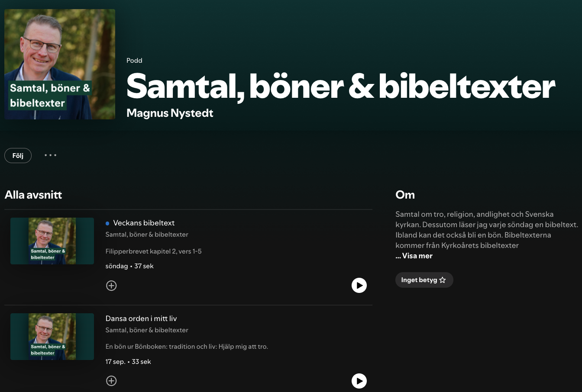This screenshot has width=582, height=392.
Task: Open the Dansa orden i mitt liv title
Action: [141, 318]
